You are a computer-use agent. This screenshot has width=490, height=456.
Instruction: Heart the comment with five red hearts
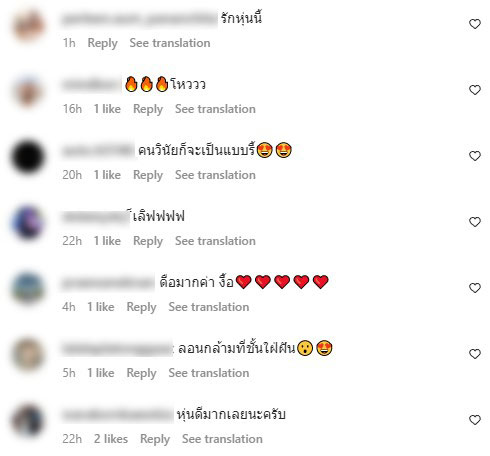[475, 288]
